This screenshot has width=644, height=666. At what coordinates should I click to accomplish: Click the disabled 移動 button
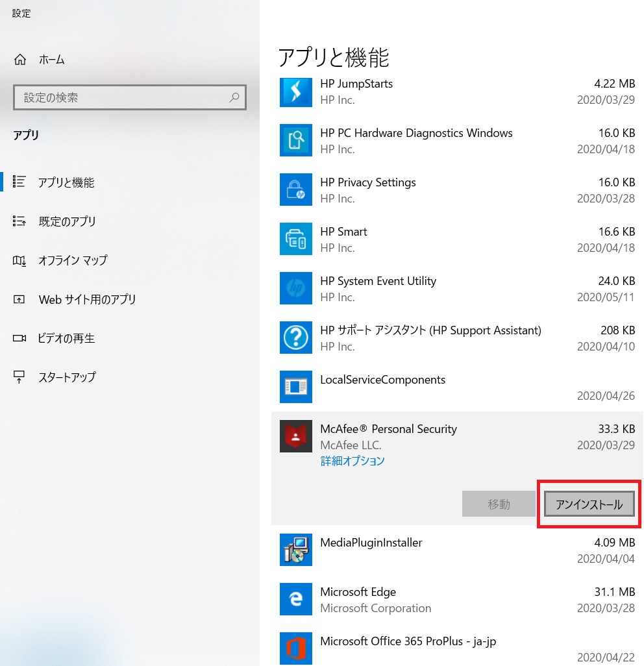point(499,504)
